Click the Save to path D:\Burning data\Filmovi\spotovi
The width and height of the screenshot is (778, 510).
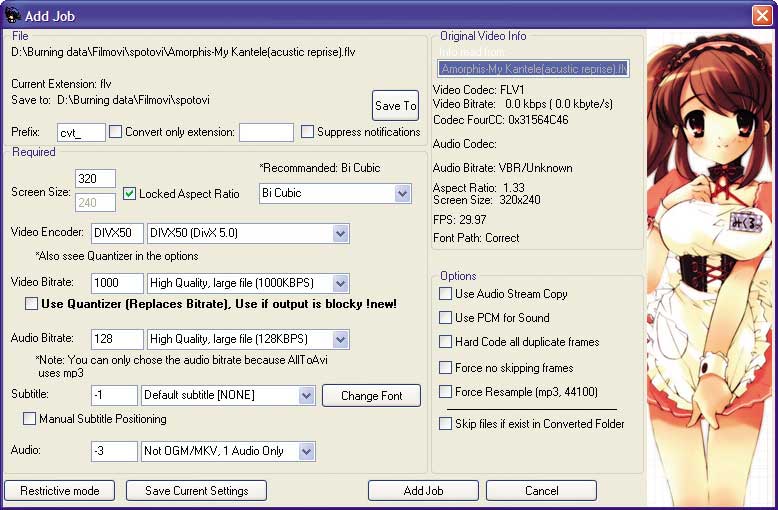133,100
